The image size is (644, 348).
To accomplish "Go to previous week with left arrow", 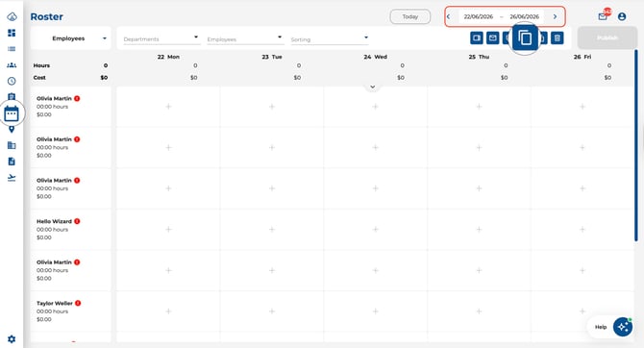I will click(x=449, y=17).
